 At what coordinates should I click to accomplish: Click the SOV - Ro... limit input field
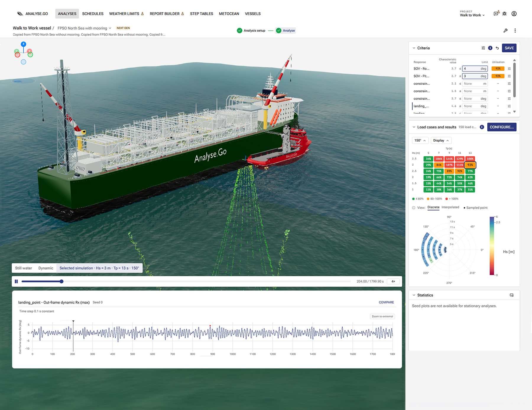(x=475, y=69)
